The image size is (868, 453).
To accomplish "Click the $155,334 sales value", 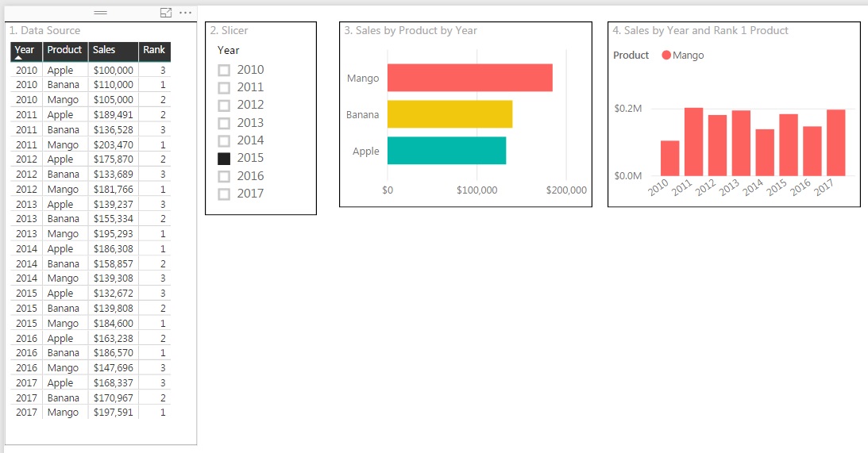I will click(113, 219).
